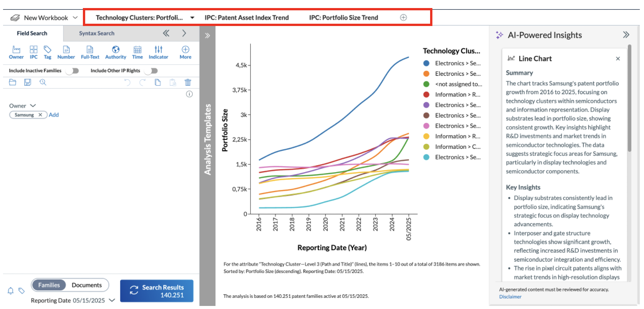Image resolution: width=644 pixels, height=309 pixels.
Task: Click the cyan legend color dot
Action: point(426,157)
